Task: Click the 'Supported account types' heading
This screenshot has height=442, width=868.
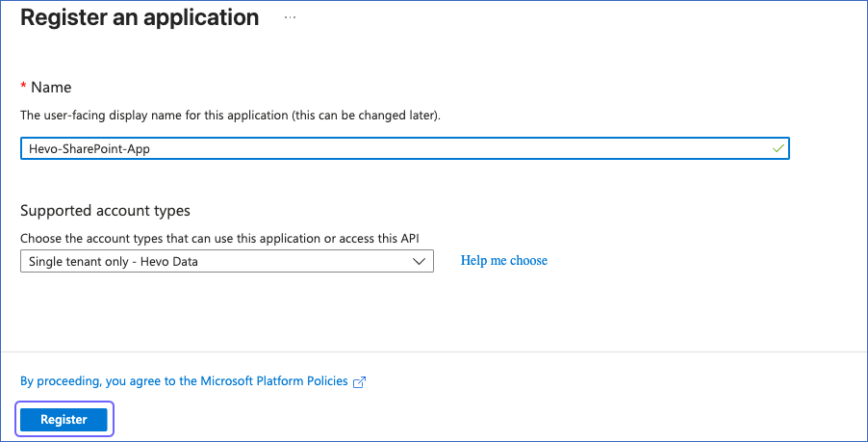Action: click(x=105, y=211)
